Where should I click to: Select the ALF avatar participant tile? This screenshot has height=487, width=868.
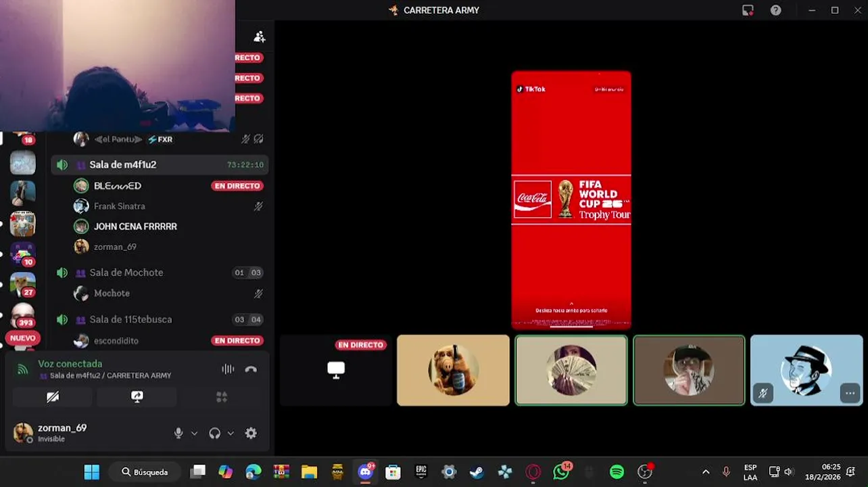click(x=453, y=371)
